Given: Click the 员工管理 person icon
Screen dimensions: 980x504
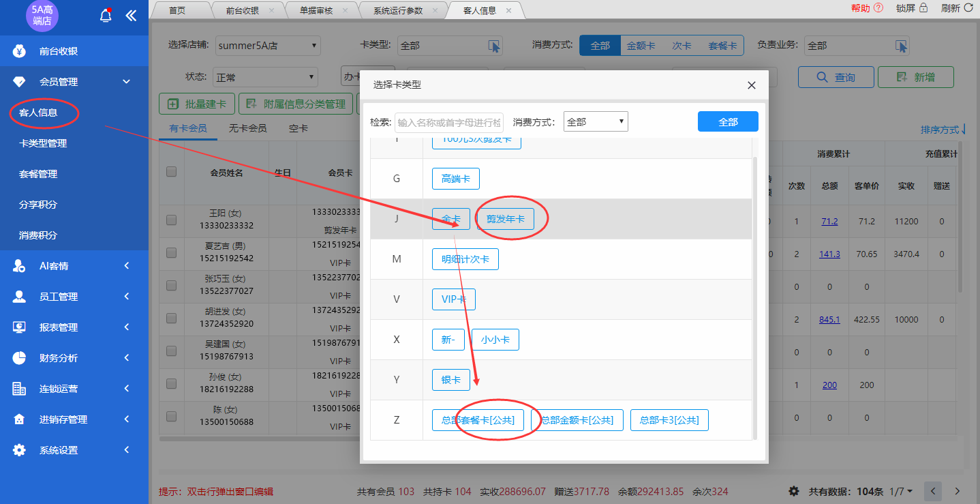Looking at the screenshot, I should [x=19, y=297].
